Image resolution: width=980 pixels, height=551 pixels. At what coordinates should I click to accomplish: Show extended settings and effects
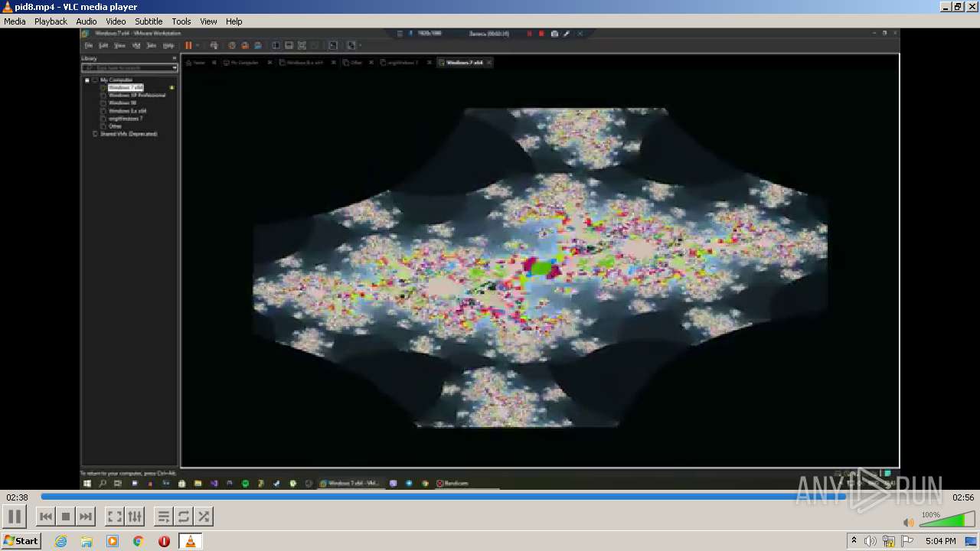(134, 517)
